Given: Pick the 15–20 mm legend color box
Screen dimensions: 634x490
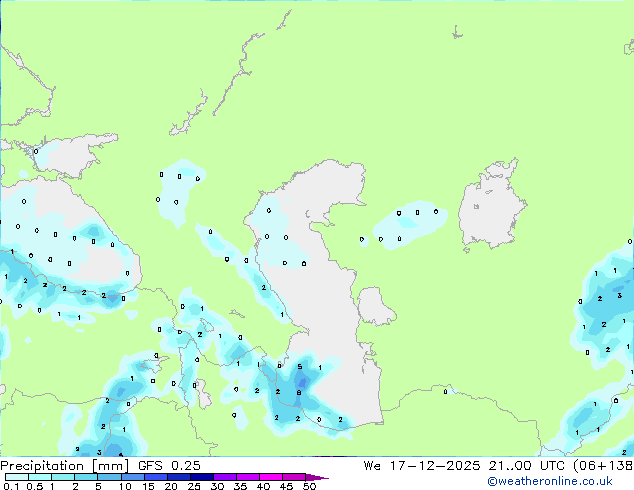Looking at the screenshot, I should [156, 477].
